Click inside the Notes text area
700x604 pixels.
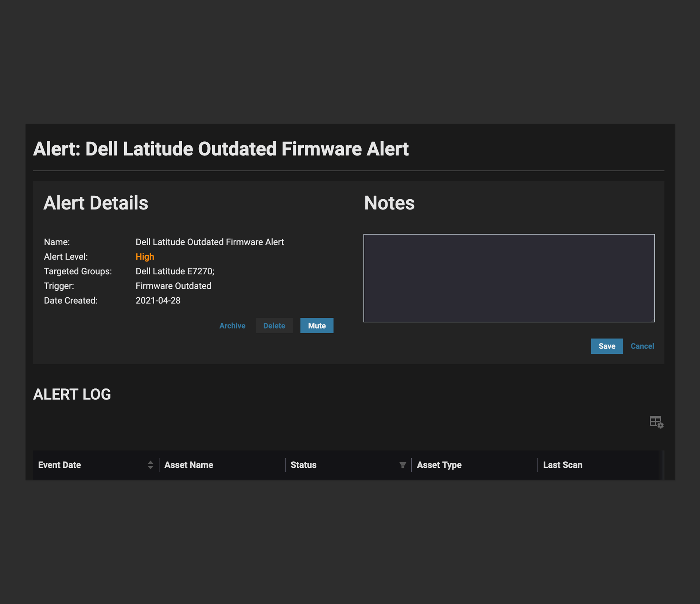coord(509,278)
